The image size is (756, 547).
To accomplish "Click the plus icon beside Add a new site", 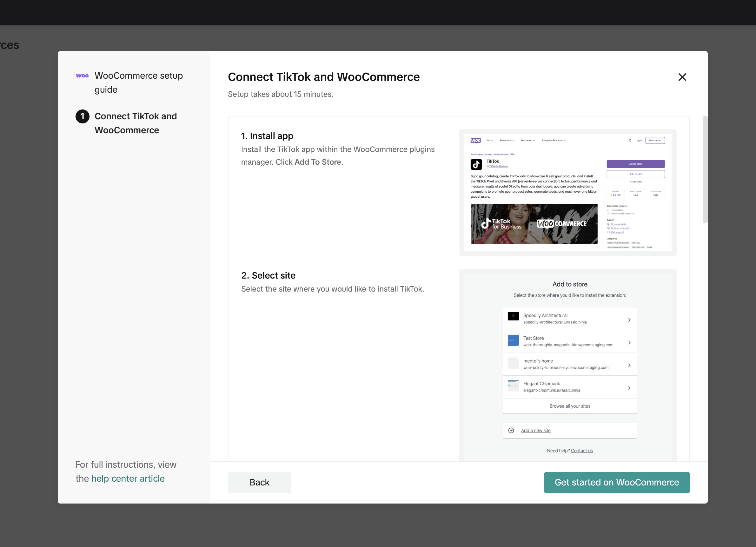I will (x=511, y=430).
